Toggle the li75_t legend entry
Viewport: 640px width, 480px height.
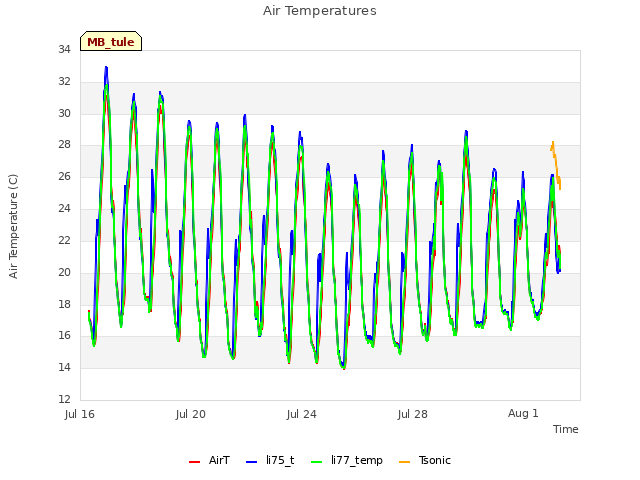coord(270,461)
